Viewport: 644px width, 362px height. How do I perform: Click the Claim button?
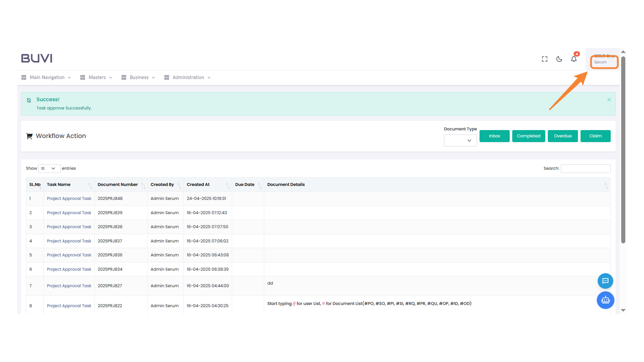[x=595, y=136]
